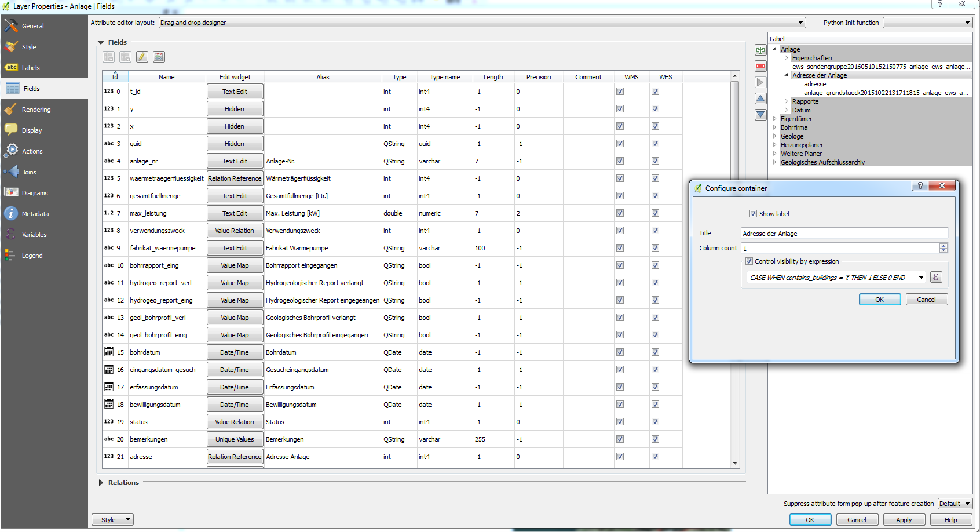
Task: Click Cancel in Configure container dialog
Action: point(926,300)
